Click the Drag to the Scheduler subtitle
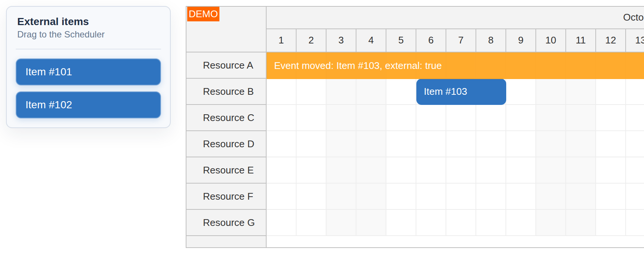 pos(61,34)
